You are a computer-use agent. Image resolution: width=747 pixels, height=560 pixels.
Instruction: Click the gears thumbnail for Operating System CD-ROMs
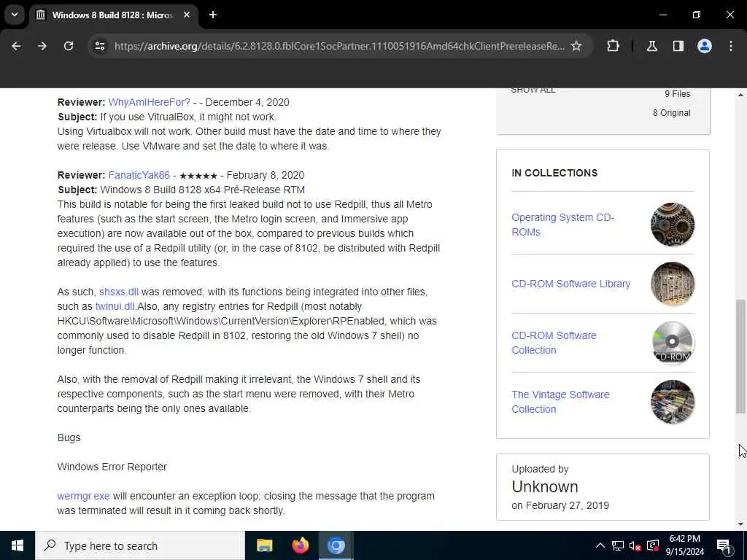pyautogui.click(x=672, y=225)
